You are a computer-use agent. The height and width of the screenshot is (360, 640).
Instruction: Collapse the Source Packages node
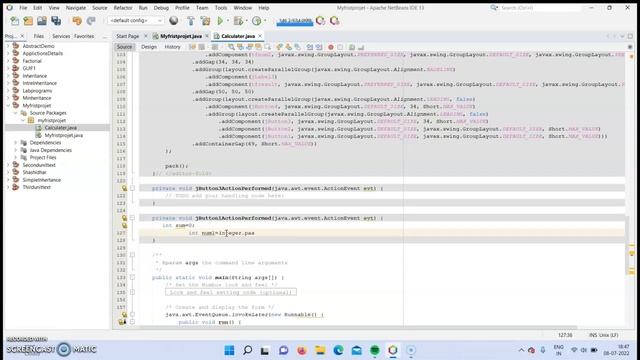point(16,113)
